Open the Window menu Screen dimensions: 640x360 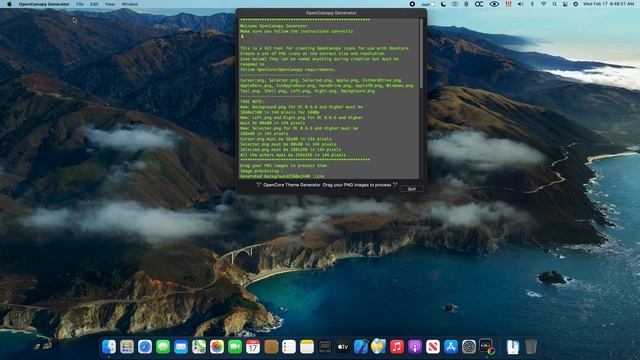[129, 4]
